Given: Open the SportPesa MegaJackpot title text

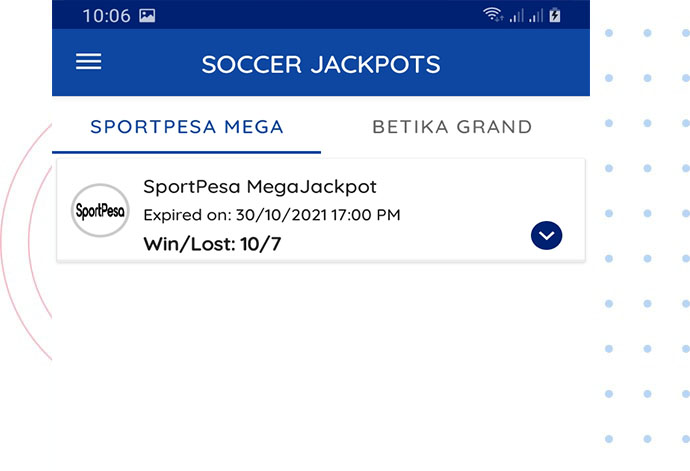Looking at the screenshot, I should click(260, 187).
